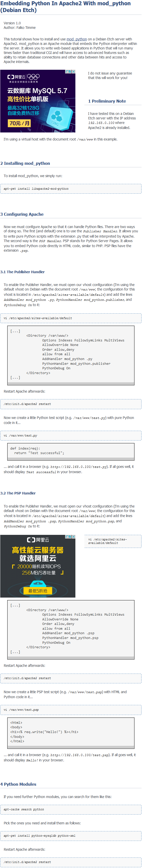The height and width of the screenshot is (868, 142).
Task: Close the cloud server ad with X icon
Action: [x=74, y=537]
